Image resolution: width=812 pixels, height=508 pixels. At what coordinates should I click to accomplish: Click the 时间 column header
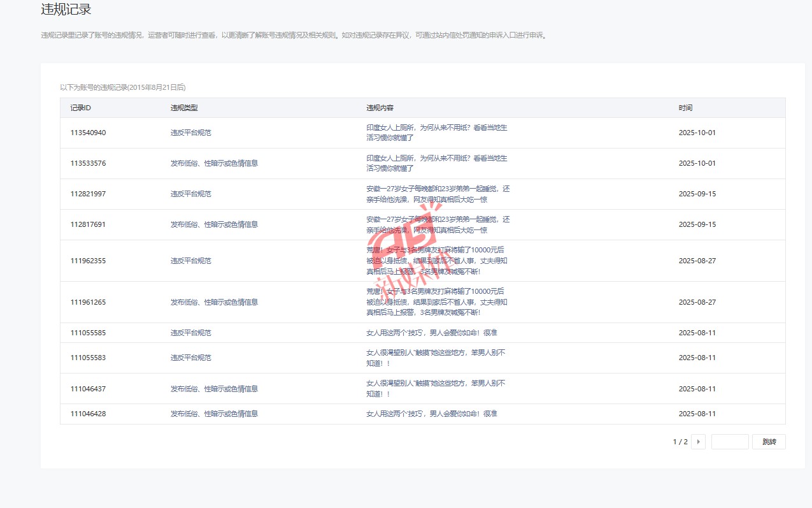pyautogui.click(x=685, y=108)
